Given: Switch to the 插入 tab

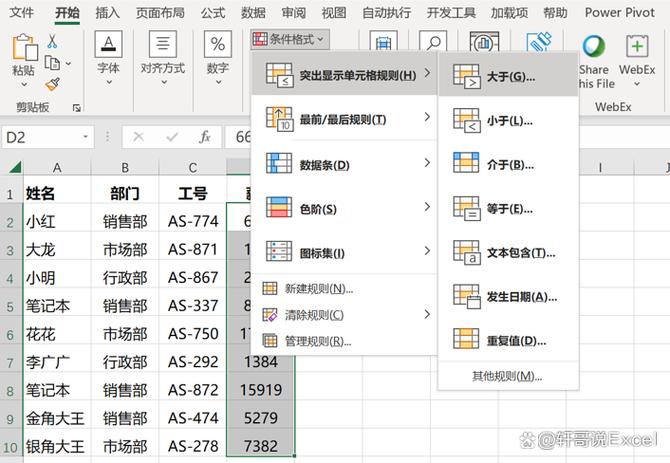Looking at the screenshot, I should [107, 12].
